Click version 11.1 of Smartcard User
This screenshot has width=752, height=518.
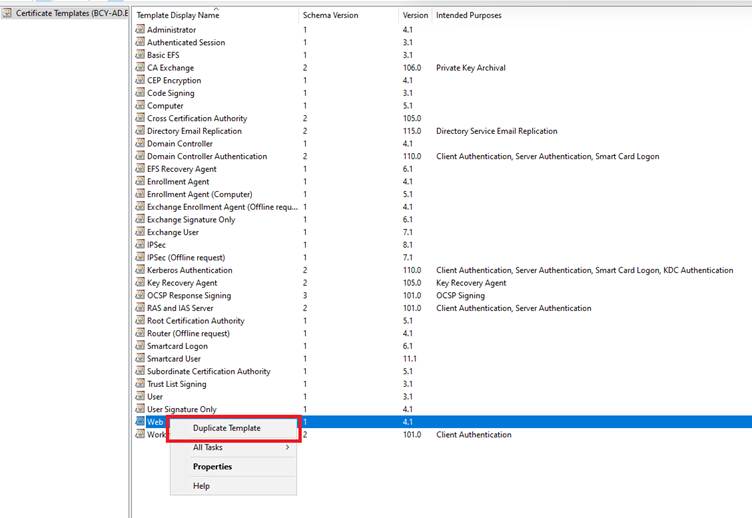410,359
